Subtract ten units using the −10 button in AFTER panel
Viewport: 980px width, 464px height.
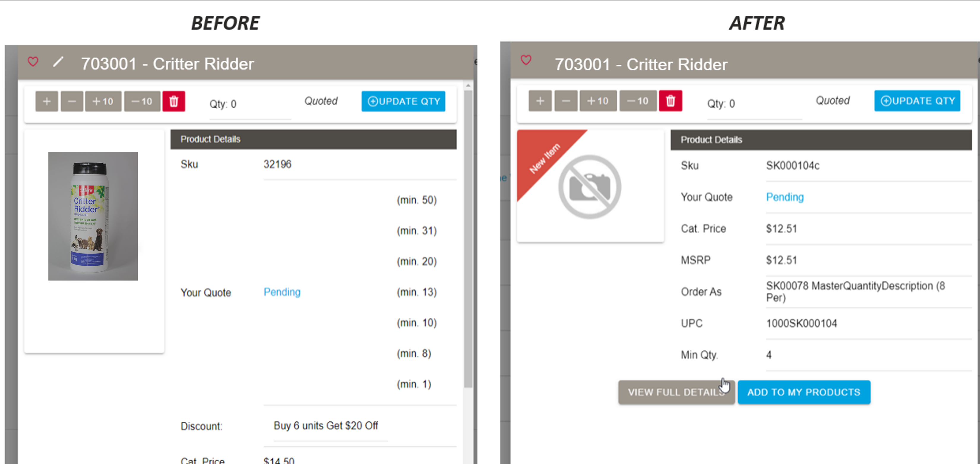[638, 101]
